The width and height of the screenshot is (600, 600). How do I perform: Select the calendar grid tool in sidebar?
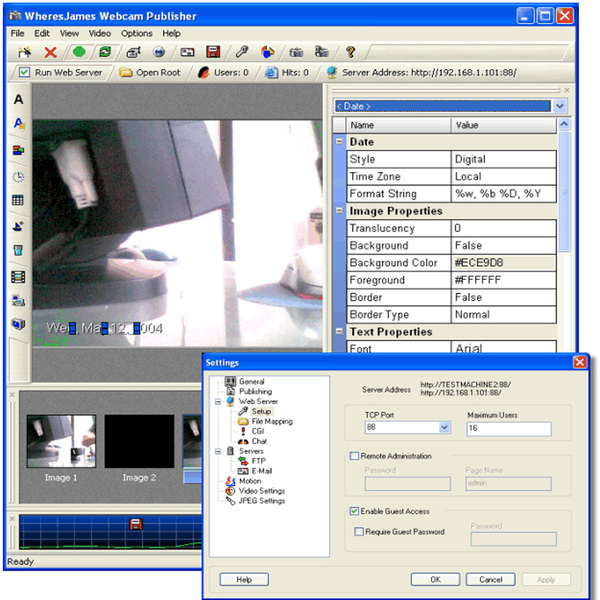18,200
